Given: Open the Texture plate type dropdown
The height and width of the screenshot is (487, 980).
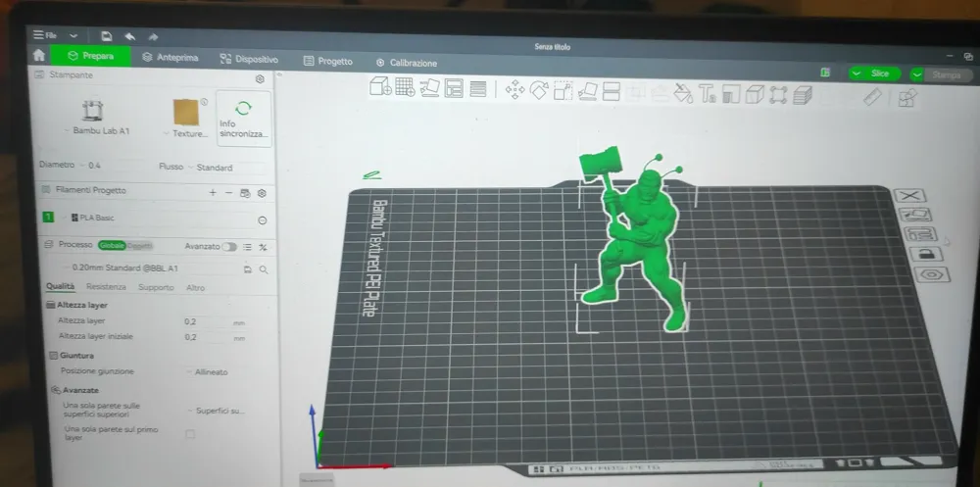Looking at the screenshot, I should pos(185,134).
